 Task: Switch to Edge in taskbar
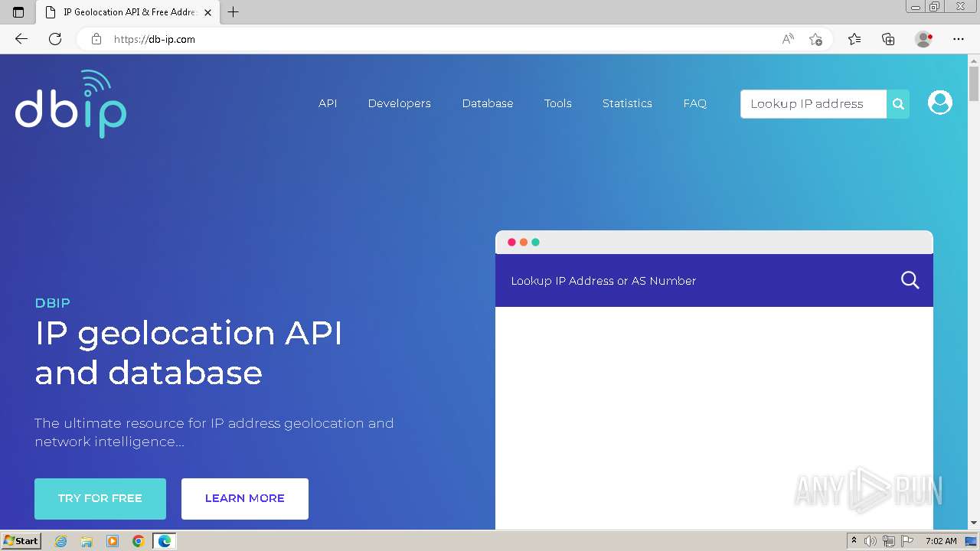coord(165,541)
